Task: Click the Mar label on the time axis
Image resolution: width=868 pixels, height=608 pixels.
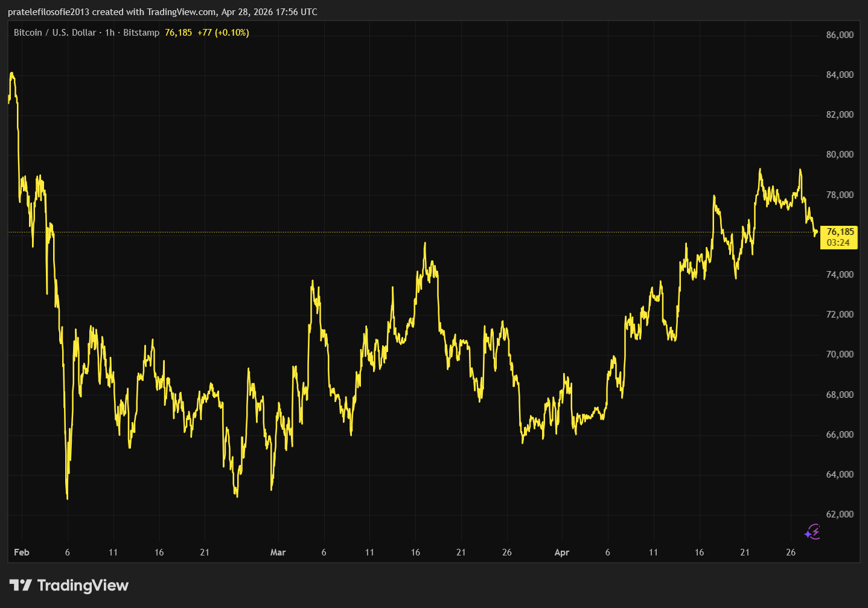Action: click(x=278, y=552)
